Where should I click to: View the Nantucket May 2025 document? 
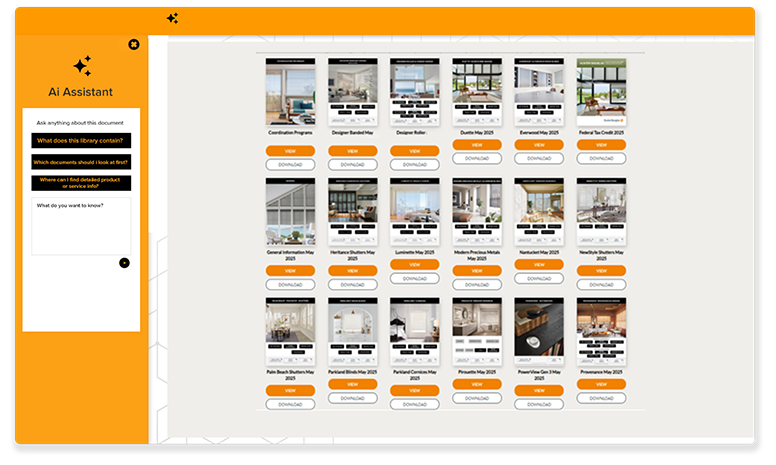539,265
